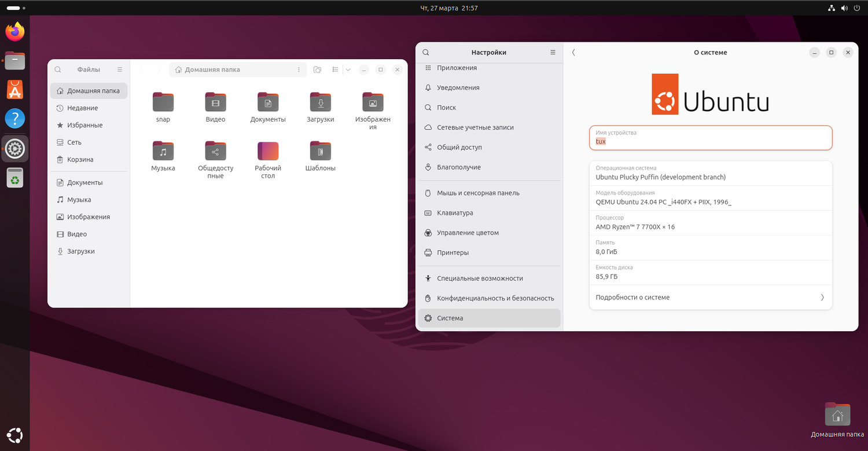Select Музыка bookmark in the Files sidebar
The height and width of the screenshot is (451, 868).
(89, 200)
